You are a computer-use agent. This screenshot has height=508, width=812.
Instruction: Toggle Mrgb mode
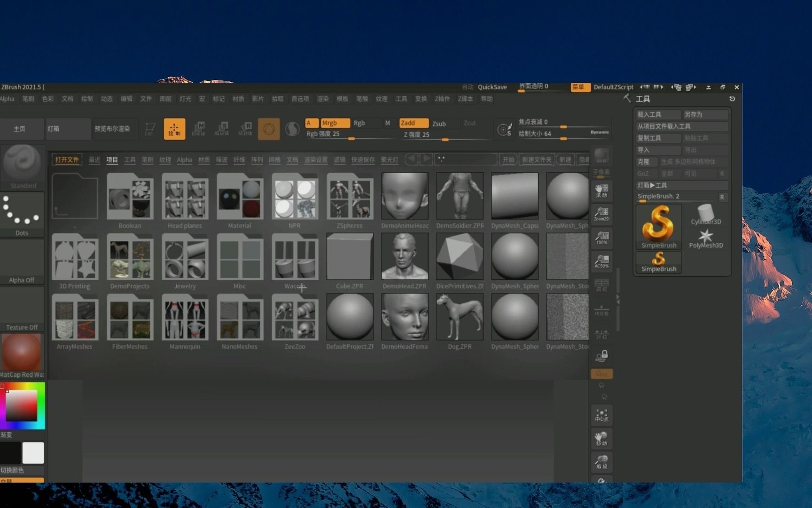pos(335,123)
